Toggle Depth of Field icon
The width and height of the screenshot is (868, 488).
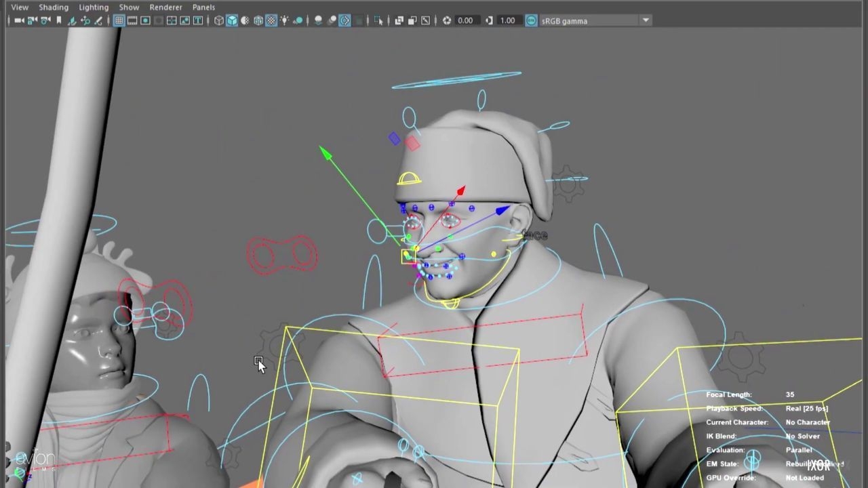click(x=358, y=20)
